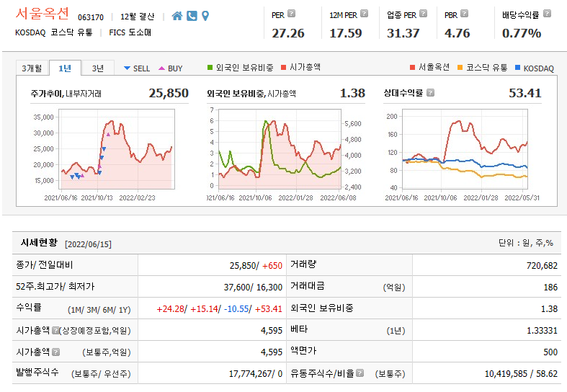Click FICS 도소매 sector label
Screen dimensions: 567x392
click(130, 32)
